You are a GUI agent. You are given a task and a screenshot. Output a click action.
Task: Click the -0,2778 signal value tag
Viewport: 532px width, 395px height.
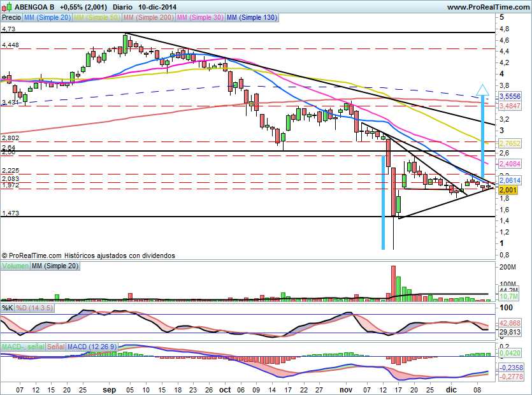tap(511, 377)
